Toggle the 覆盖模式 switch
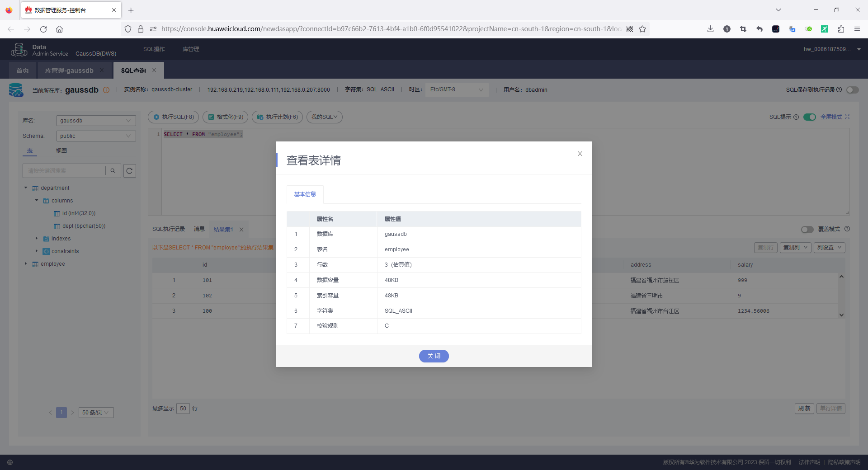This screenshot has height=470, width=868. tap(807, 230)
